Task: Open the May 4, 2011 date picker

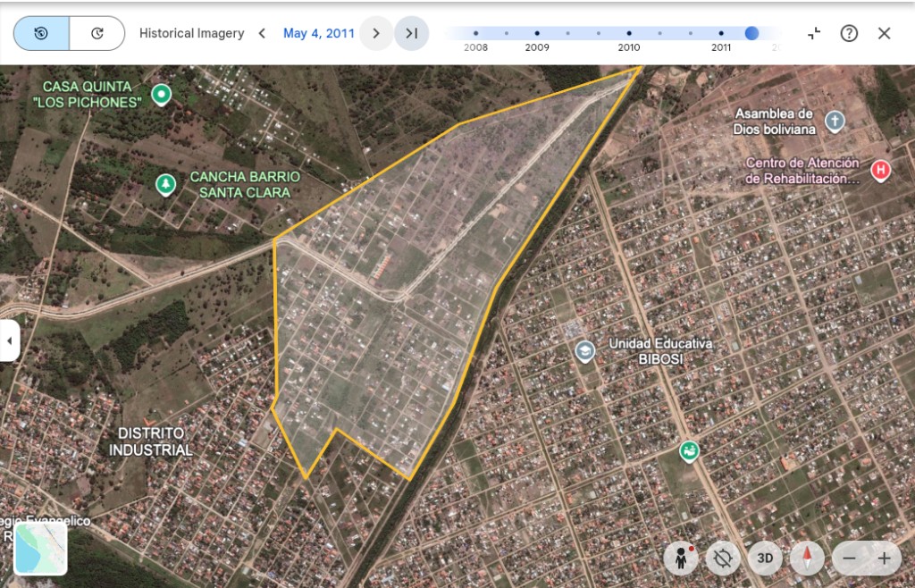Action: pos(319,33)
